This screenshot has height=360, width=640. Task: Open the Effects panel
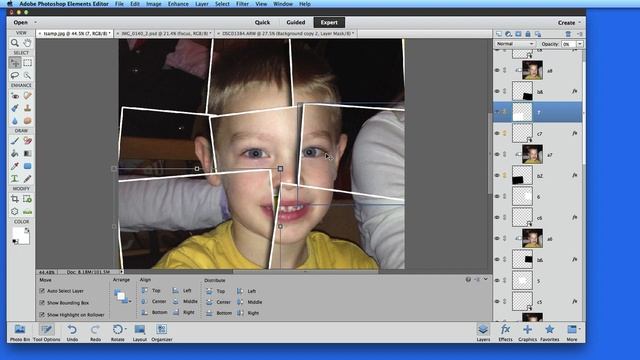pos(505,332)
